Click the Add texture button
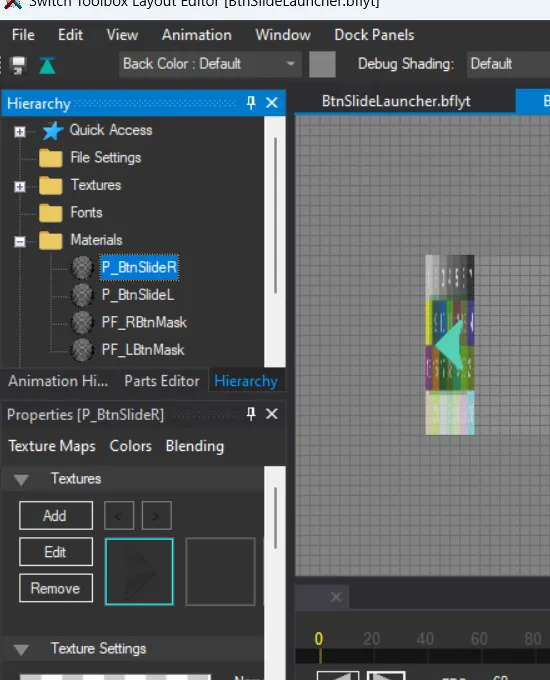This screenshot has height=680, width=550. (56, 516)
